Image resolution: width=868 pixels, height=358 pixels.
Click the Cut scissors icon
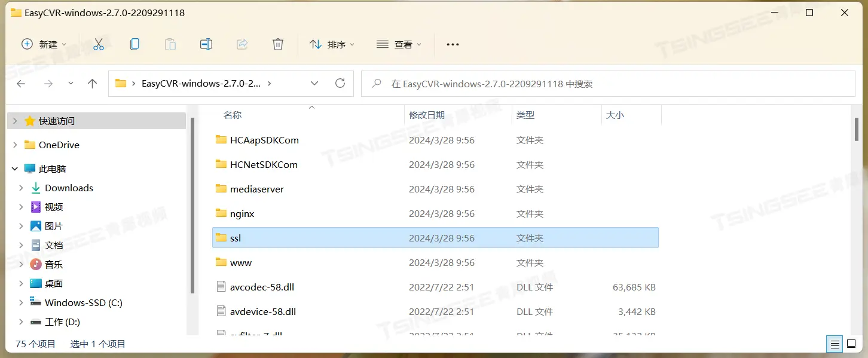pyautogui.click(x=99, y=44)
